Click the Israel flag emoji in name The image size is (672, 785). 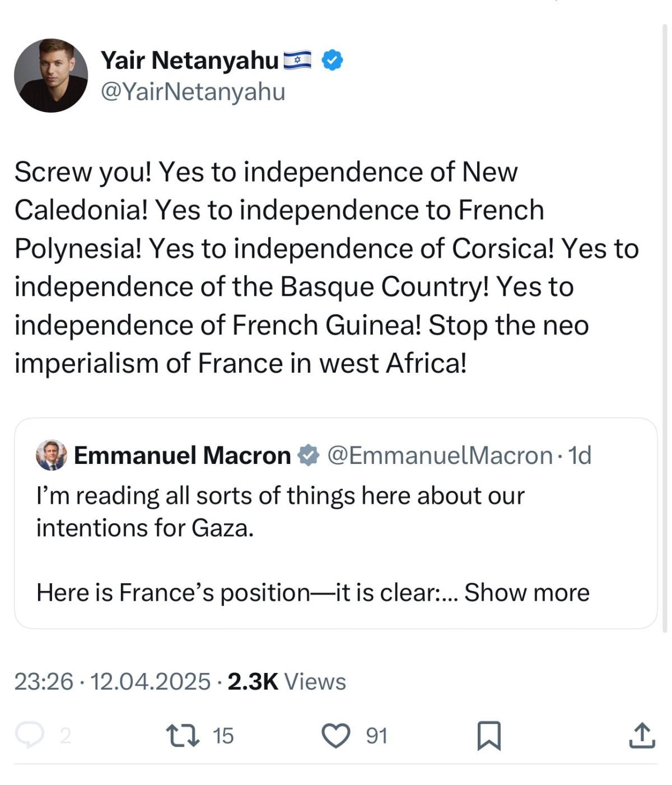[297, 60]
